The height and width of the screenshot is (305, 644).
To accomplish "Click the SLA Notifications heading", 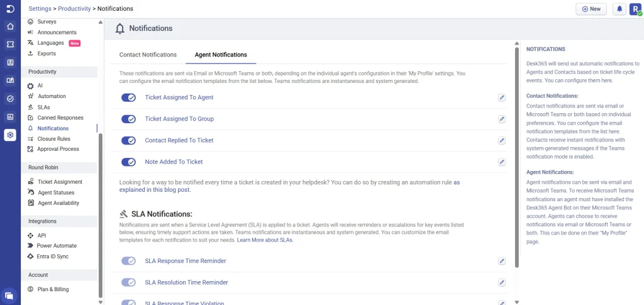I will (x=162, y=214).
